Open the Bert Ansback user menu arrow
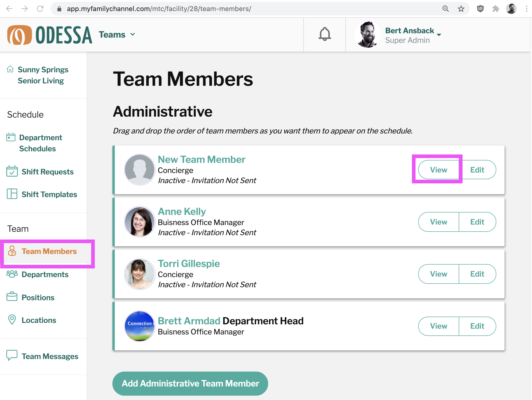The image size is (532, 400). pyautogui.click(x=439, y=35)
